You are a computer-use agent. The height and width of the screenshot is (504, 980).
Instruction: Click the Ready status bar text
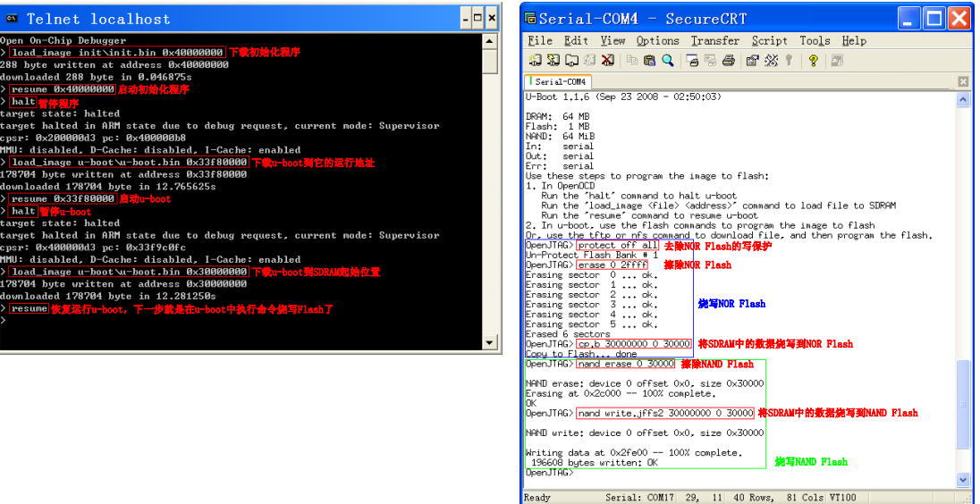point(536,498)
